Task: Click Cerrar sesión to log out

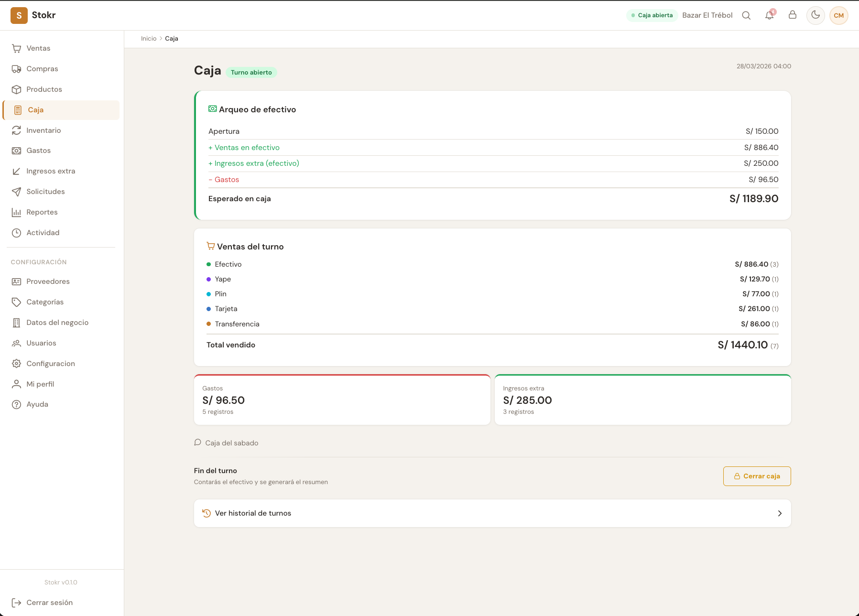Action: pyautogui.click(x=49, y=603)
